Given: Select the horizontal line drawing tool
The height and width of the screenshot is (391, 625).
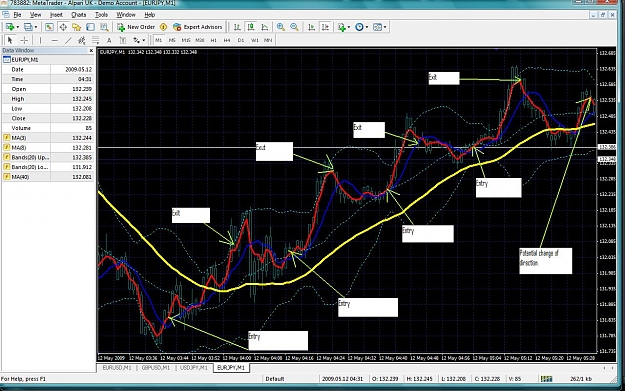Looking at the screenshot, I should pyautogui.click(x=55, y=40).
